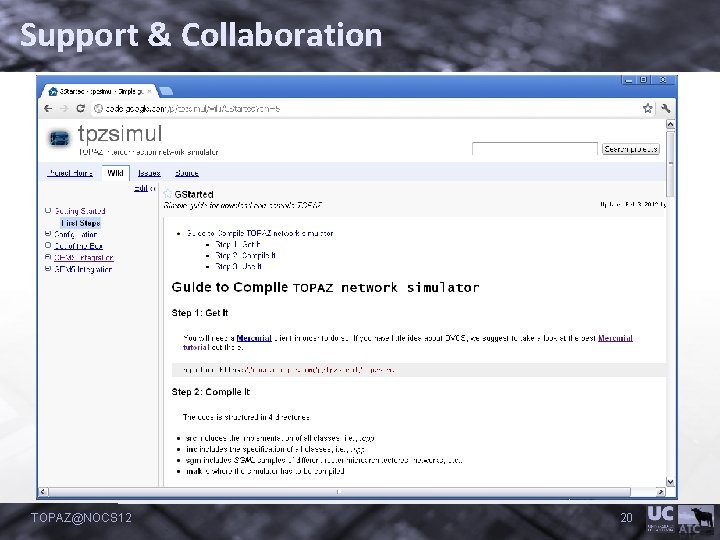Open the 'Guide to Compile TOPAZ' contents link
Image resolution: width=720 pixels, height=540 pixels.
[x=260, y=233]
